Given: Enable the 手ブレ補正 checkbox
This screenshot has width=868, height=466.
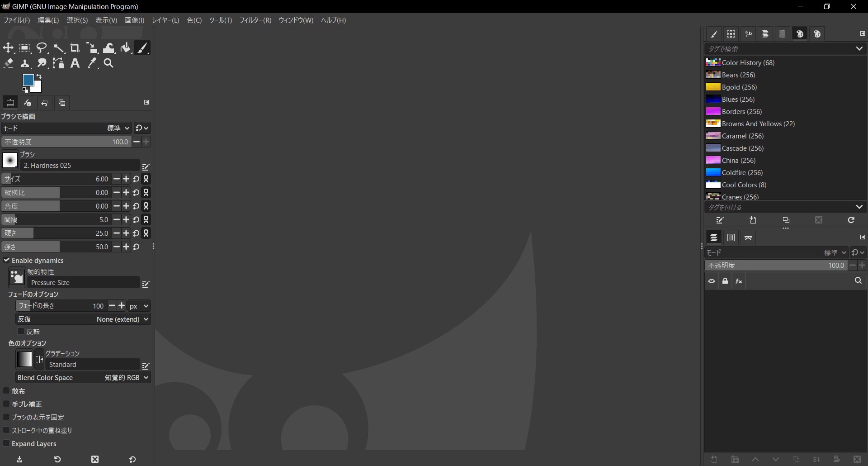Looking at the screenshot, I should [x=6, y=404].
